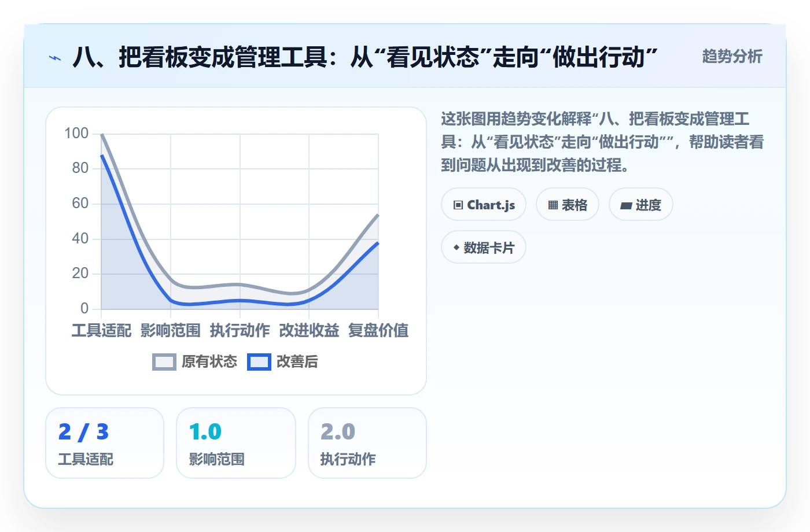Image resolution: width=810 pixels, height=532 pixels.
Task: Toggle the 改善后 legend series
Action: point(283,362)
